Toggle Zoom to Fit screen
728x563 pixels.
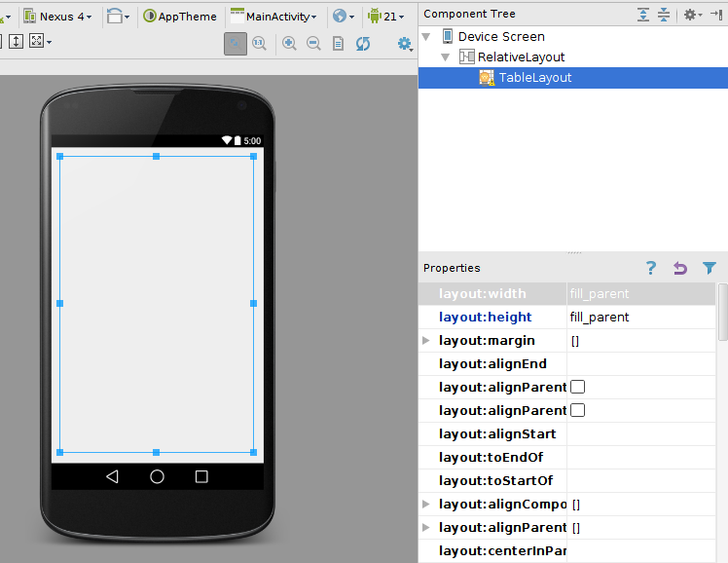[236, 44]
